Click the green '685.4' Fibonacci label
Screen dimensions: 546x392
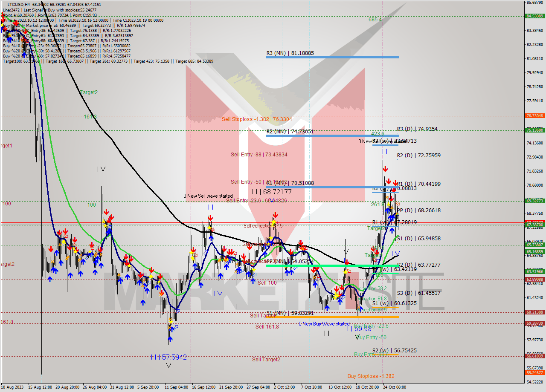(375, 20)
